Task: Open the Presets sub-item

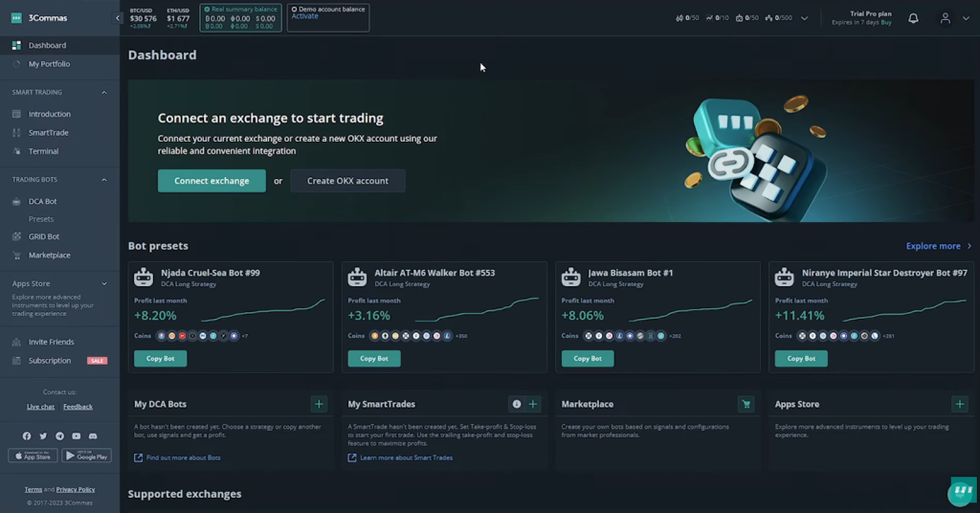Action: (x=41, y=219)
